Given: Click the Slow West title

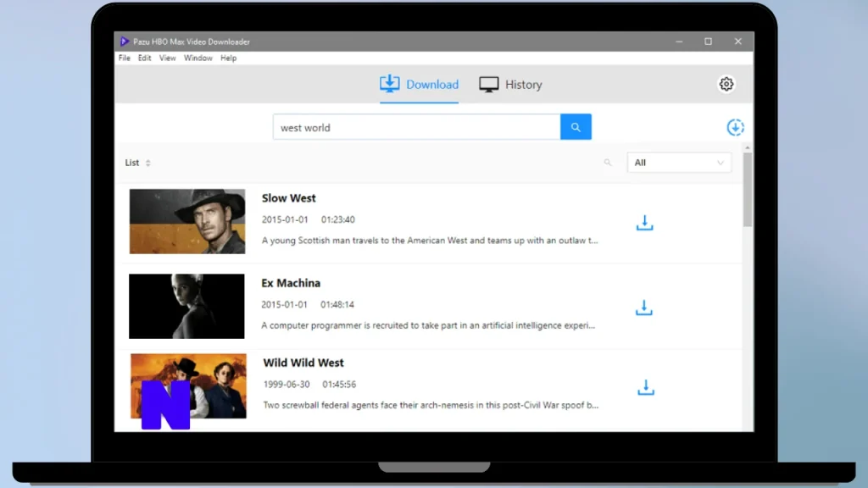Looking at the screenshot, I should [288, 198].
